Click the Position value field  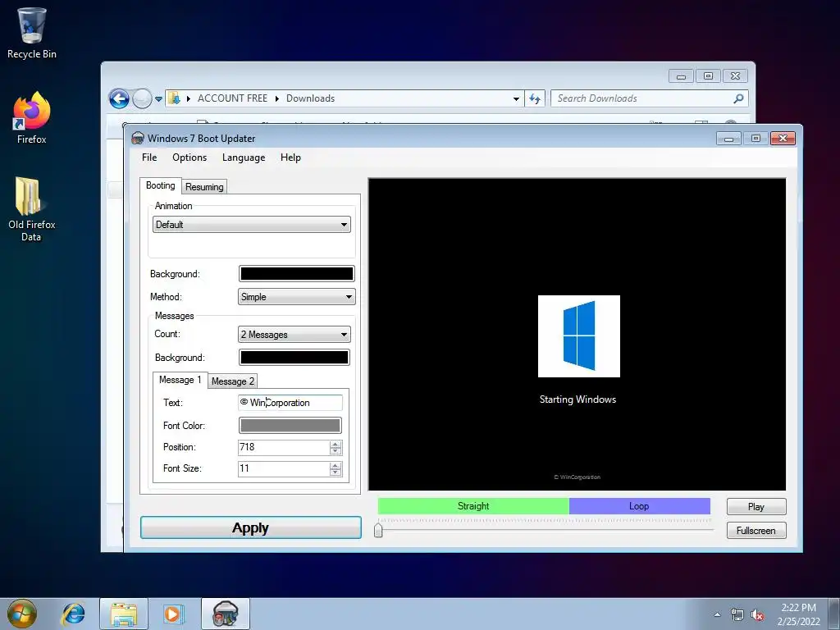[x=284, y=447]
